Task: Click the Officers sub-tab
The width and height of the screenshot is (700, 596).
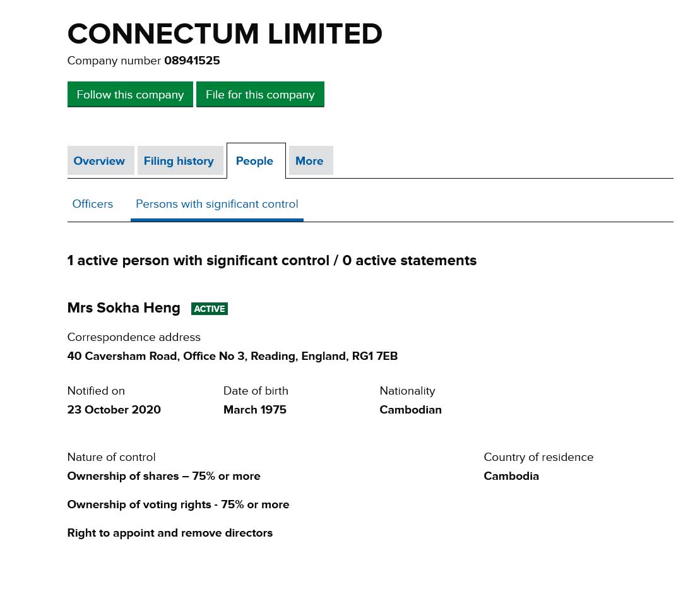Action: tap(93, 204)
